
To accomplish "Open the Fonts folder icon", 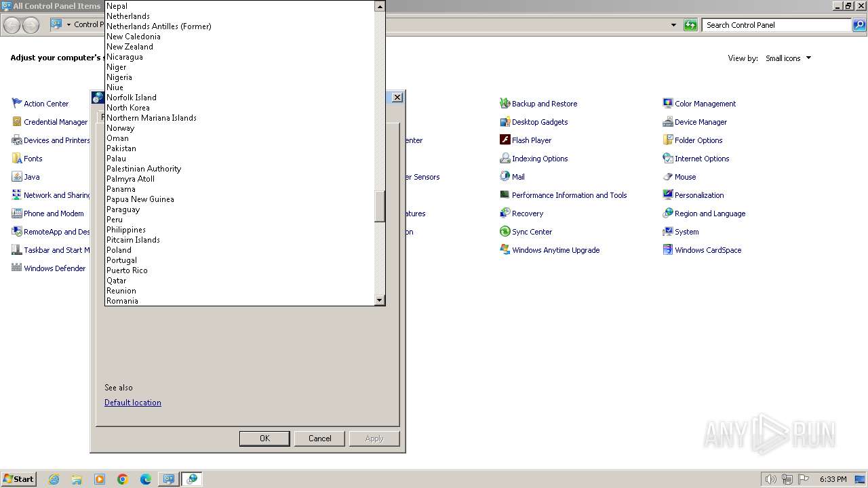I will pos(17,159).
